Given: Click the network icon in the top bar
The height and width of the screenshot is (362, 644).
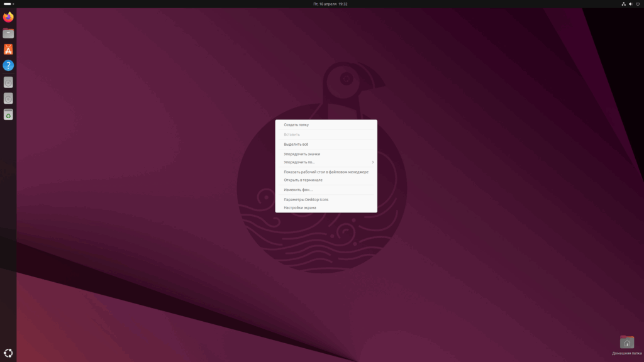Looking at the screenshot, I should click(x=623, y=4).
